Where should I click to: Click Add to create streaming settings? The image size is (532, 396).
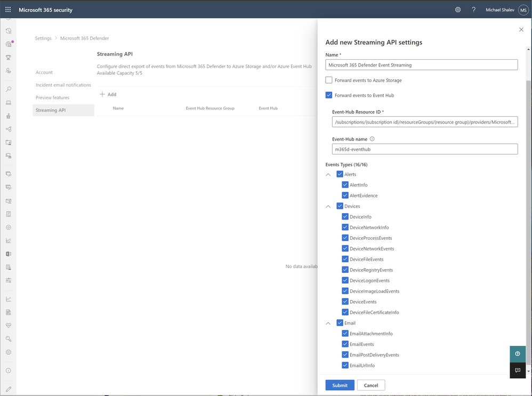pyautogui.click(x=108, y=94)
